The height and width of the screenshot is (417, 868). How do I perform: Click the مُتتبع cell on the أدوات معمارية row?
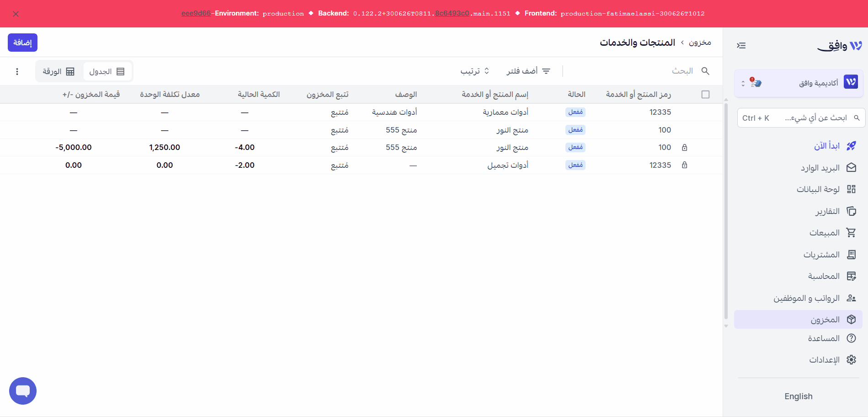[340, 112]
